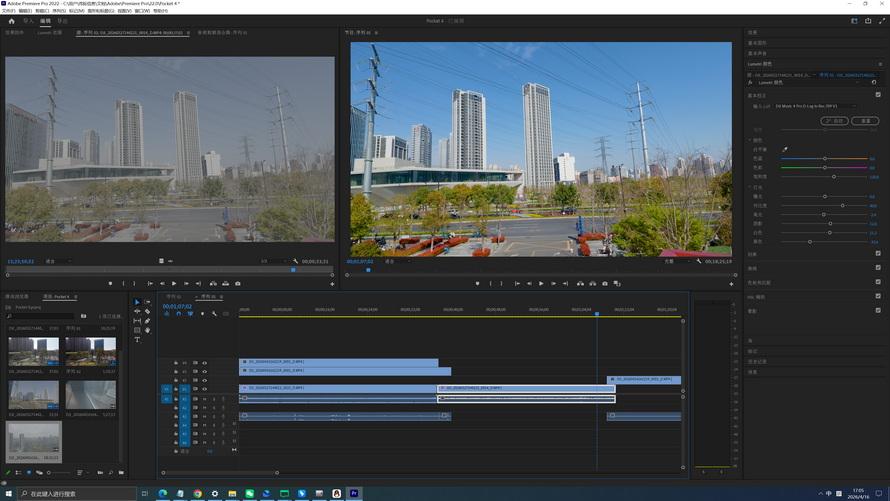Click the home icon in top bar
890x501 pixels.
(11, 20)
